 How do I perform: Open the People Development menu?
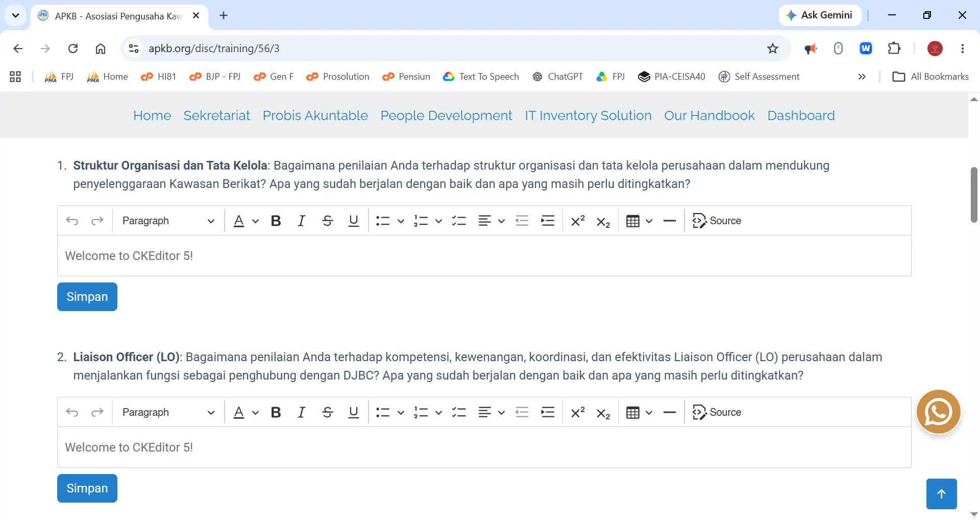pos(447,115)
